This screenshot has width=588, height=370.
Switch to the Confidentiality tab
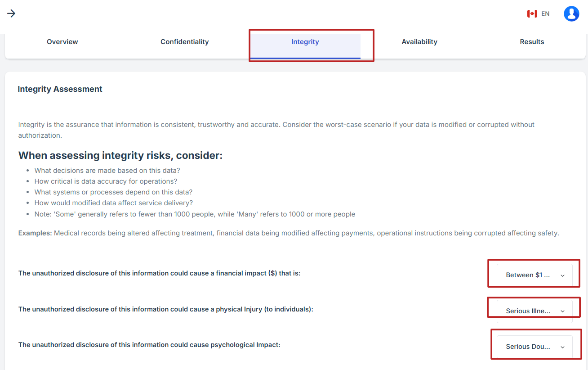(x=184, y=42)
